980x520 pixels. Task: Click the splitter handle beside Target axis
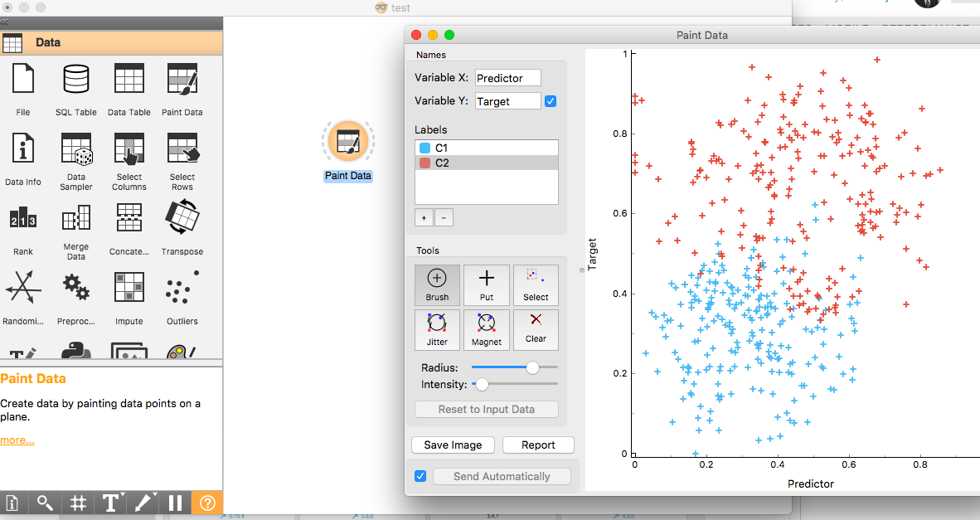coord(582,270)
